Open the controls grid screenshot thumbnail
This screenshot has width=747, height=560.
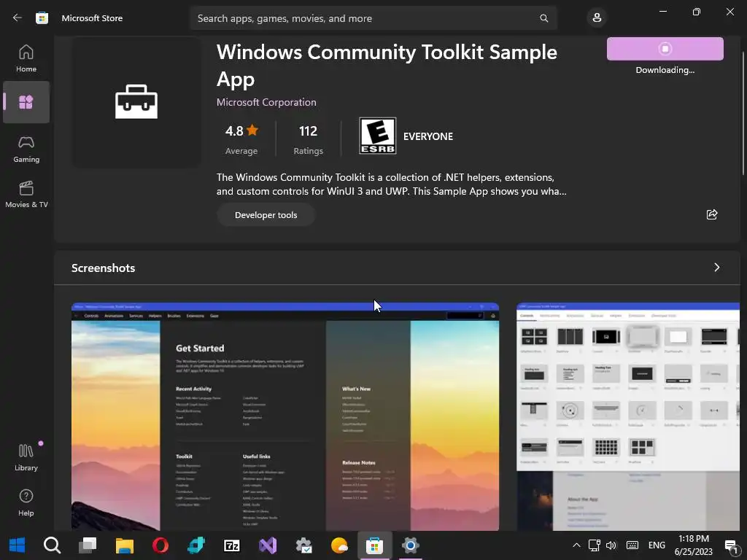click(x=628, y=416)
